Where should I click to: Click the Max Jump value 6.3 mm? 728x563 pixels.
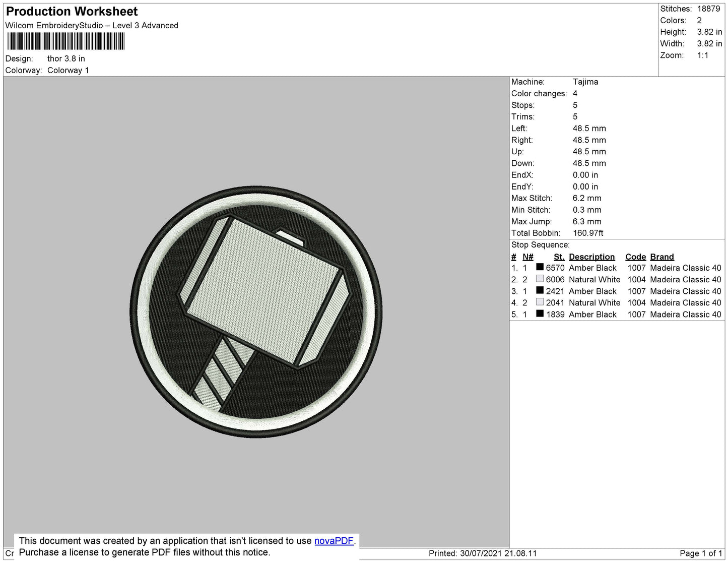(x=587, y=221)
